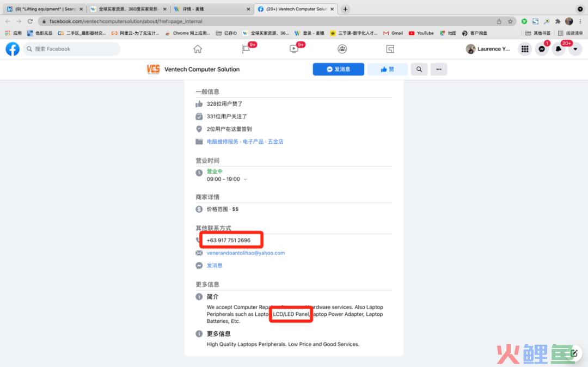Image resolution: width=588 pixels, height=367 pixels.
Task: Open Pages flag icon in Facebook nav
Action: point(246,48)
